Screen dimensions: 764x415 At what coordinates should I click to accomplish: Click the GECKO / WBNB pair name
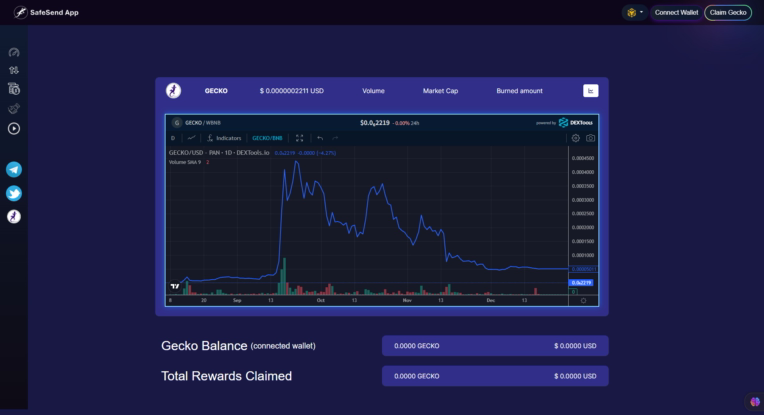(x=203, y=123)
